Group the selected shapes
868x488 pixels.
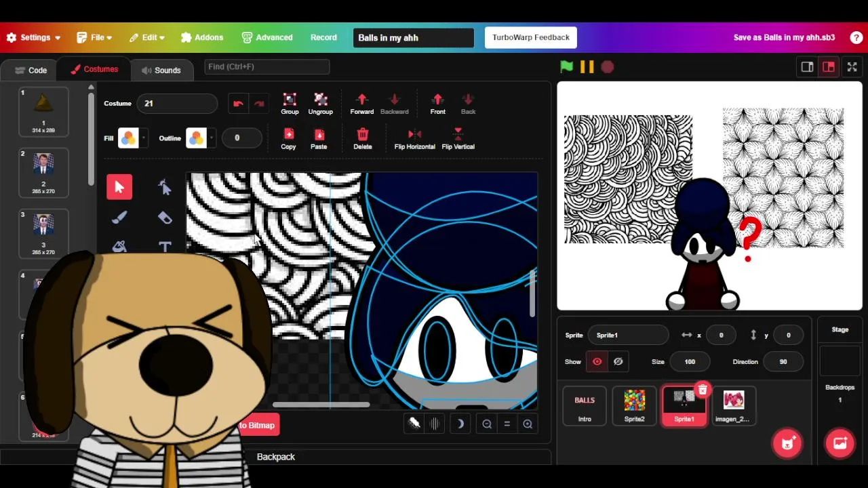tap(290, 104)
